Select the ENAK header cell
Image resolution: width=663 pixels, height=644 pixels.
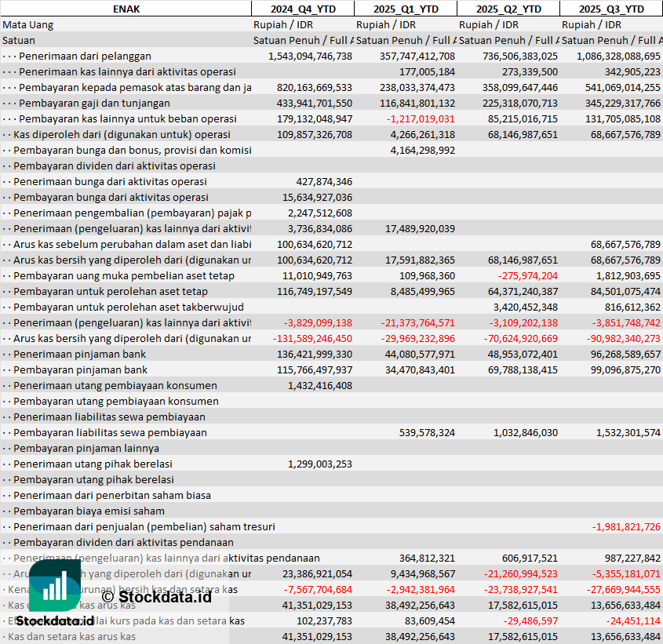tap(126, 9)
